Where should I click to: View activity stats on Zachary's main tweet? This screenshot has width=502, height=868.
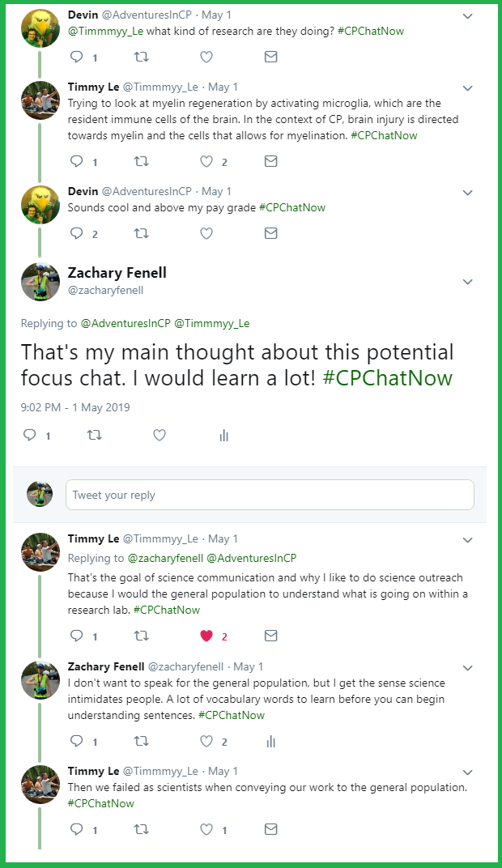(223, 436)
